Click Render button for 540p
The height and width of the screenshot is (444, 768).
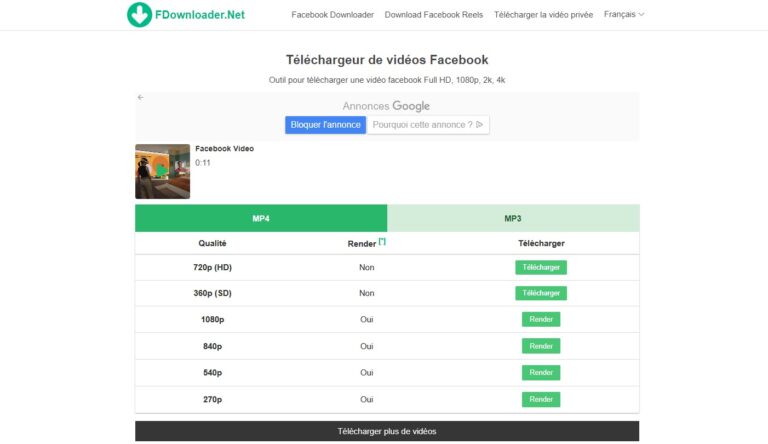click(x=541, y=372)
